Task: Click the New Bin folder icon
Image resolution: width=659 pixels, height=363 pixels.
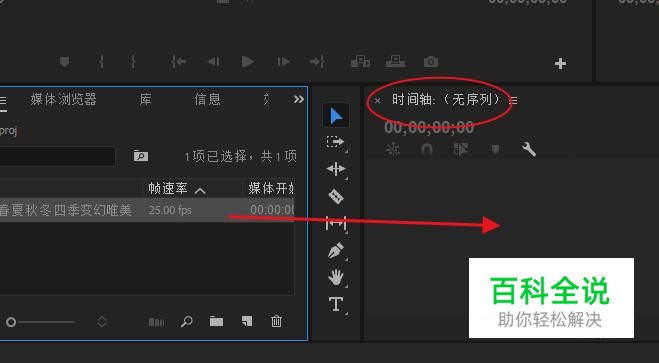Action: point(216,321)
